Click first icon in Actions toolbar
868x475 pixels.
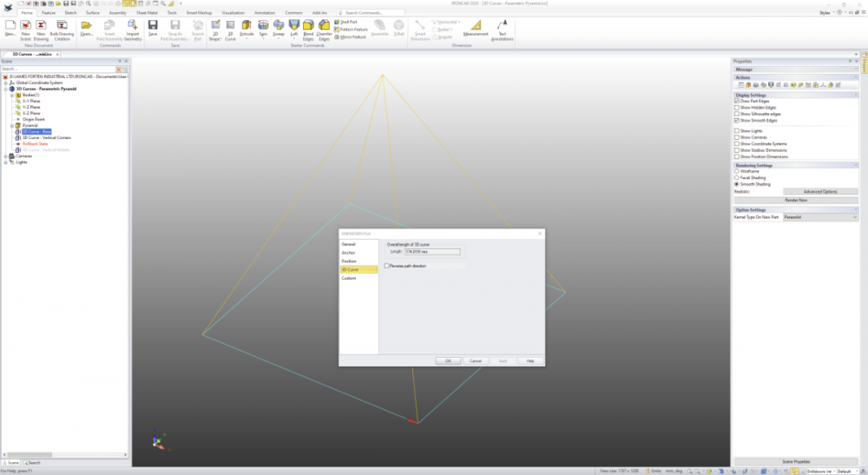[x=740, y=85]
